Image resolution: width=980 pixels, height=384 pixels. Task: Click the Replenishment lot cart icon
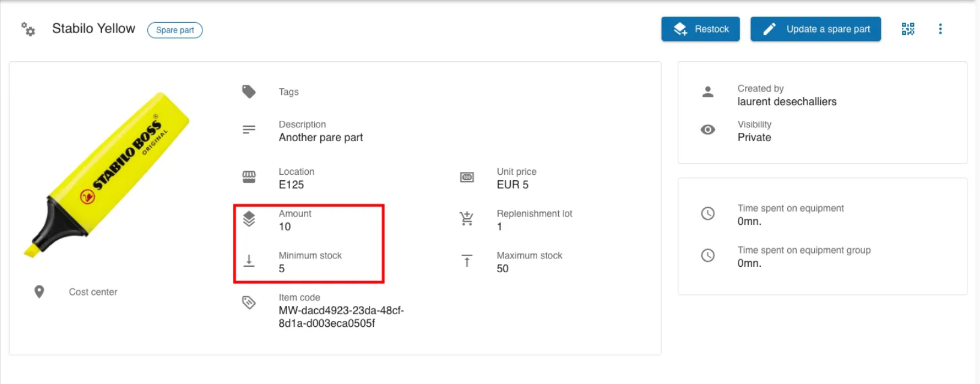tap(467, 219)
